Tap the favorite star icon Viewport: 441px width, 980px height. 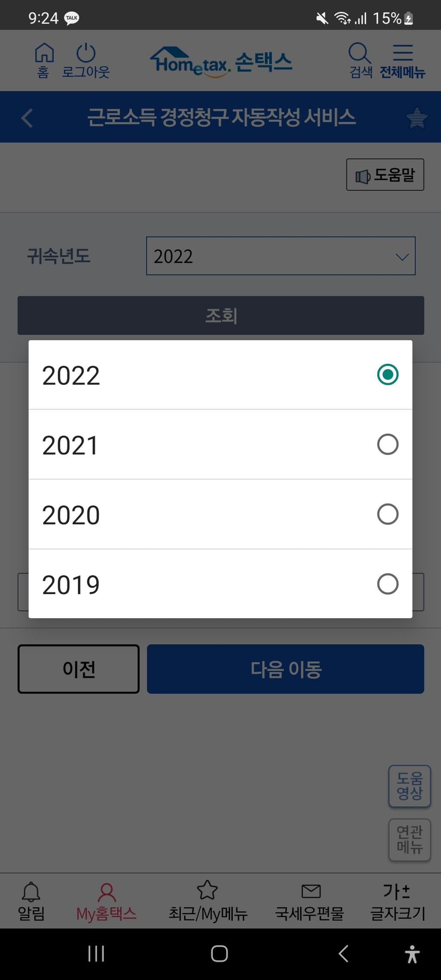(416, 118)
